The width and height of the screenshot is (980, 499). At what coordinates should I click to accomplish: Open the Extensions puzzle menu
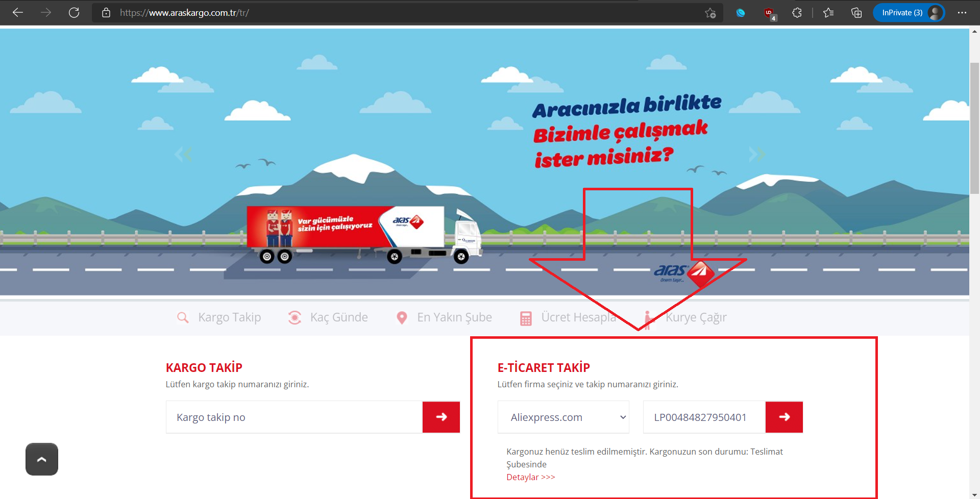click(797, 13)
